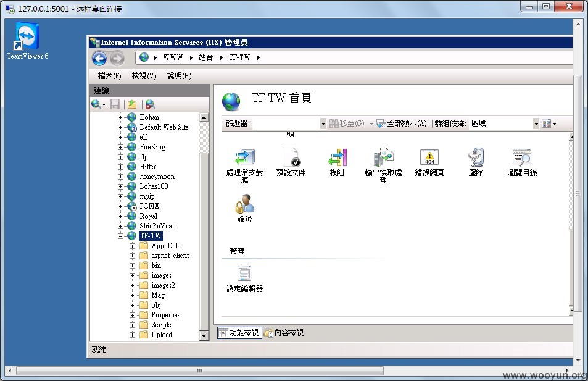Click WWW in the breadcrumb path
Screen dimensions: 588x381
coord(173,57)
